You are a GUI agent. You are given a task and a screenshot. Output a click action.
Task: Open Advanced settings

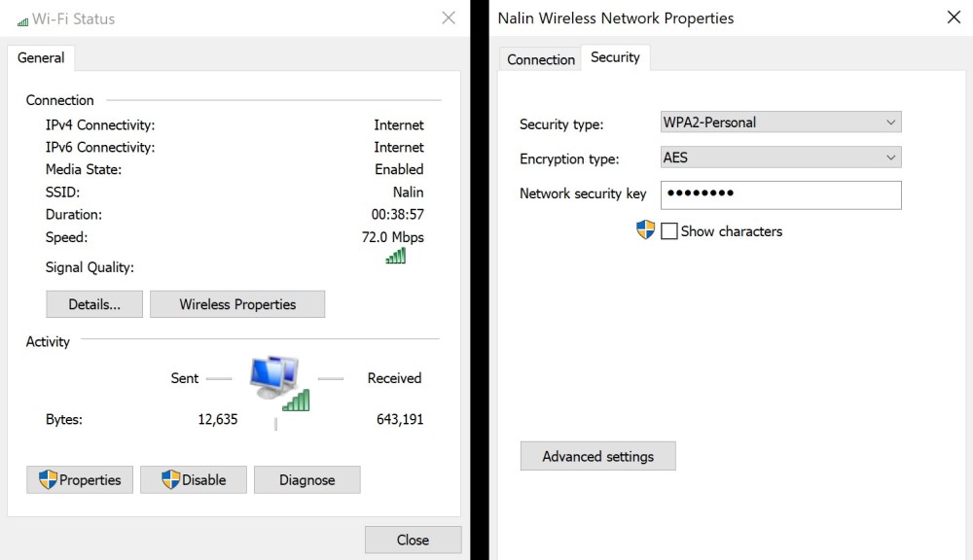597,456
